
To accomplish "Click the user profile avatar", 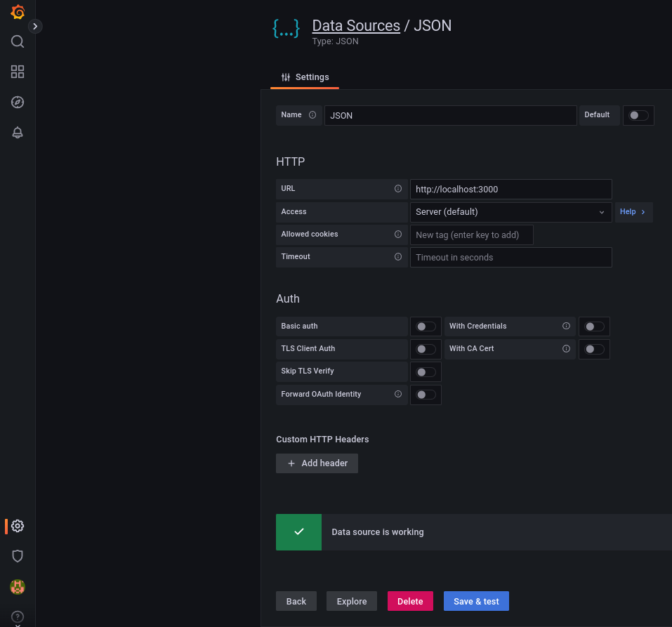I will [18, 586].
